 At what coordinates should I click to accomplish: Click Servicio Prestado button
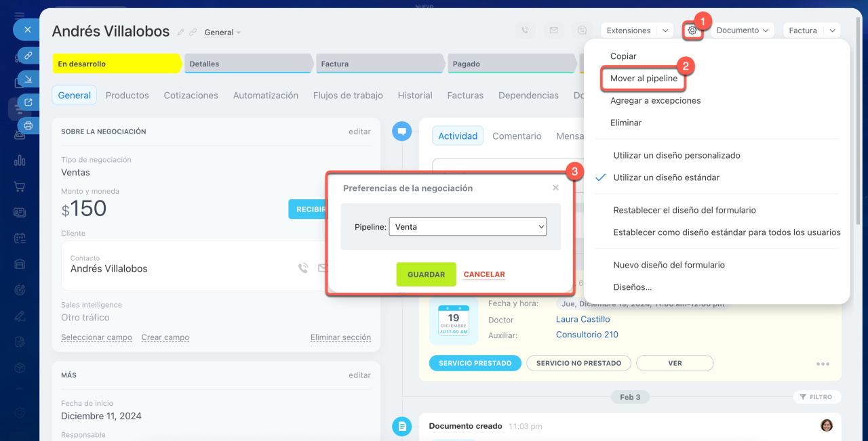pos(475,363)
